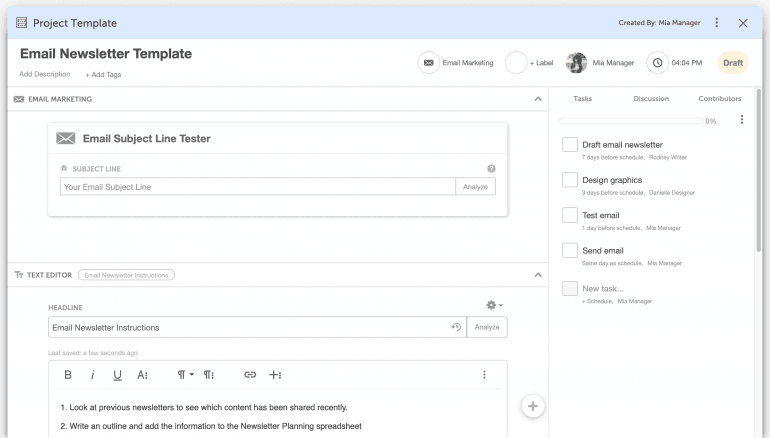Click the Draft status button
The height and width of the screenshot is (438, 770).
733,63
